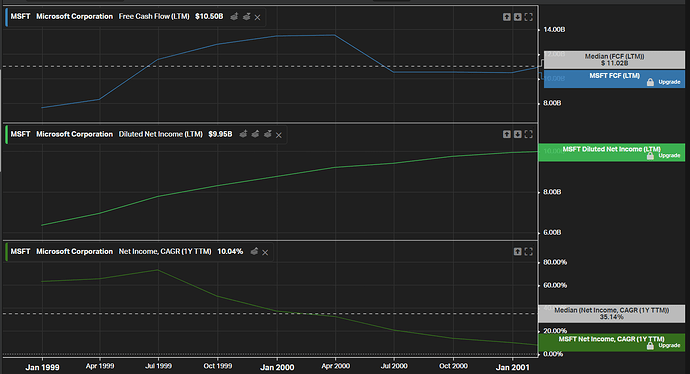Click the Apr 2000 date axis label
690x374 pixels.
coord(335,366)
